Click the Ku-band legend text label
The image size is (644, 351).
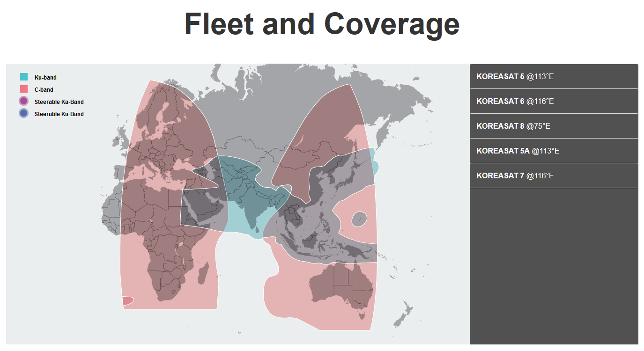45,78
